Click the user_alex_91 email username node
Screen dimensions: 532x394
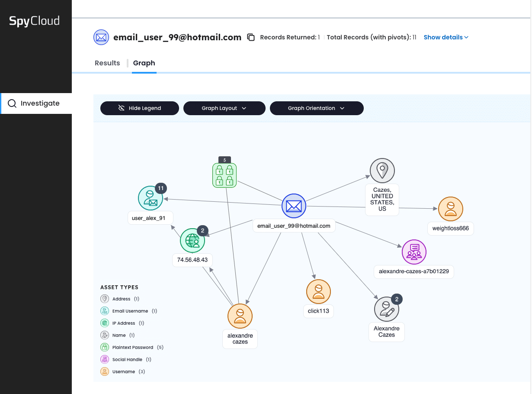pyautogui.click(x=151, y=198)
